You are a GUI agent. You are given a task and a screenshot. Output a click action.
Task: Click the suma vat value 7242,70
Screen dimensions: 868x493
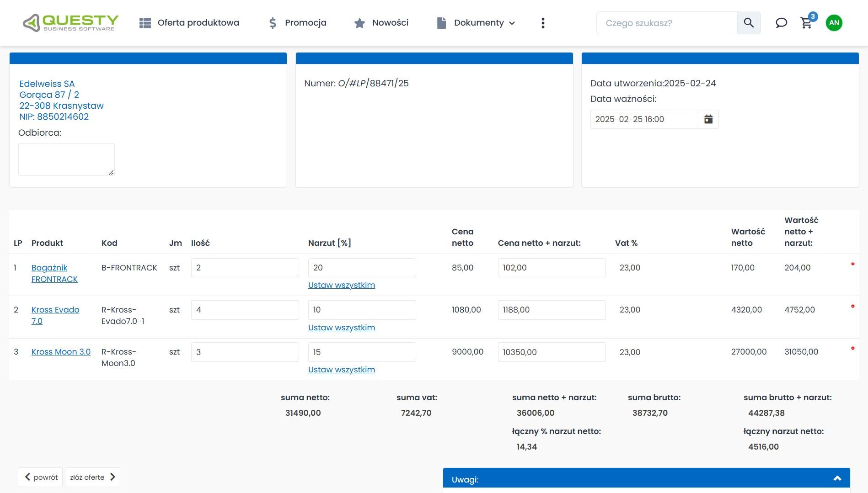(416, 413)
